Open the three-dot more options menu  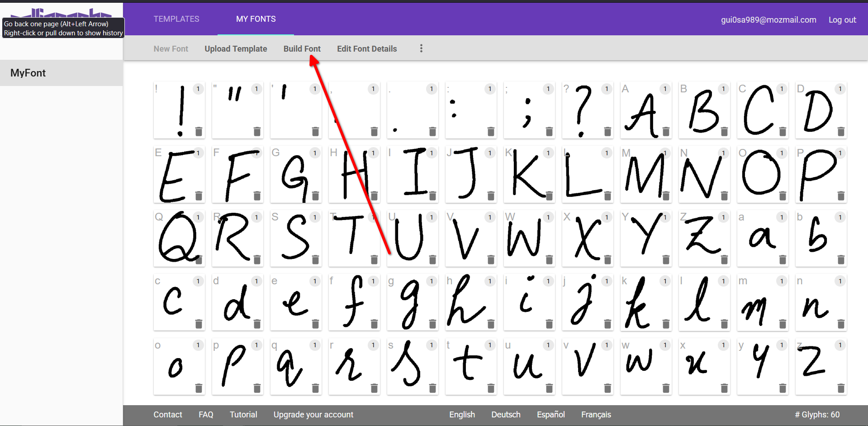[x=421, y=48]
